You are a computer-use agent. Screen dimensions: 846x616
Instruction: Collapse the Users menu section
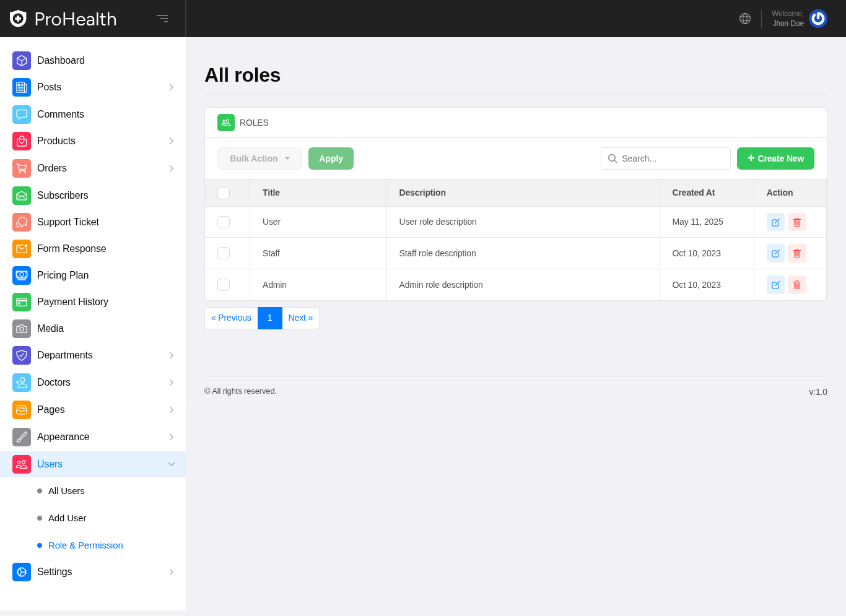pyautogui.click(x=172, y=464)
